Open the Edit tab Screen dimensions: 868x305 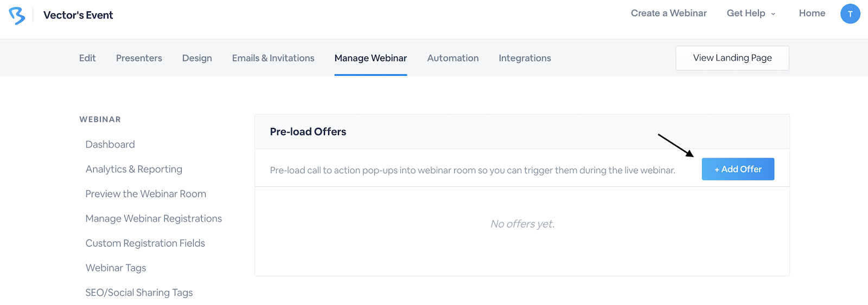[87, 58]
